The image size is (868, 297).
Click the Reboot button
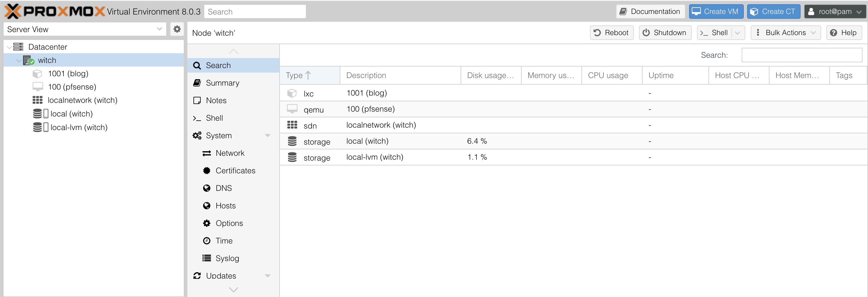pos(611,33)
